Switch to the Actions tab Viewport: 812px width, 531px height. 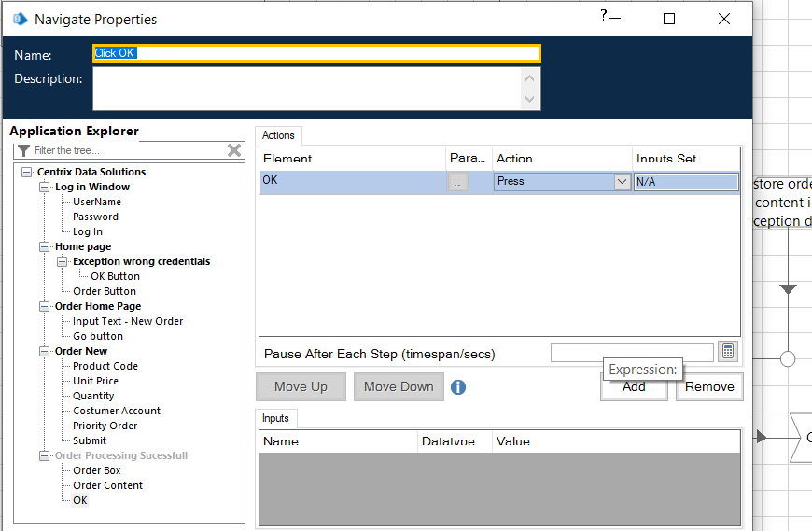(x=278, y=136)
